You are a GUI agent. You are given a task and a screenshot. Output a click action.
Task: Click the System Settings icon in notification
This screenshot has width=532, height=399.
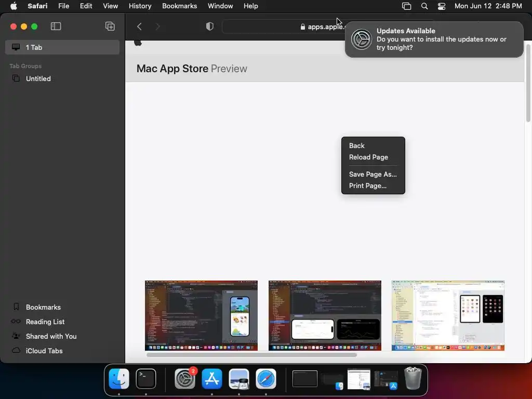tap(362, 39)
